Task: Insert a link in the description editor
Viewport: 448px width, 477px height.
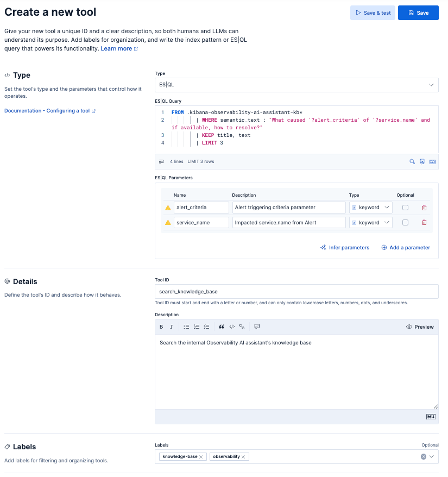Action: pos(242,327)
